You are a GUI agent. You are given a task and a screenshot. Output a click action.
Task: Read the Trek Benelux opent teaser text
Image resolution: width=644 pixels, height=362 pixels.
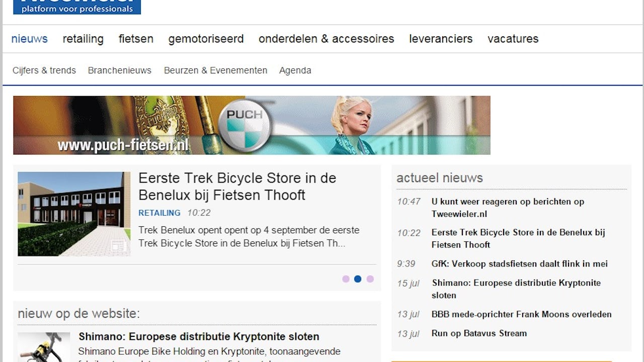[x=249, y=237]
